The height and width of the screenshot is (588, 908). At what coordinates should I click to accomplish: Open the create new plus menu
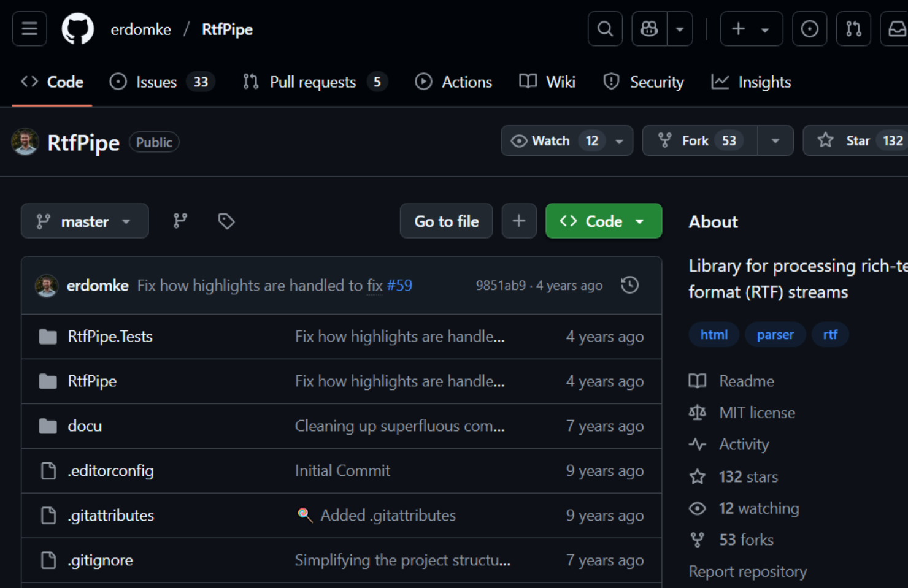tap(752, 29)
